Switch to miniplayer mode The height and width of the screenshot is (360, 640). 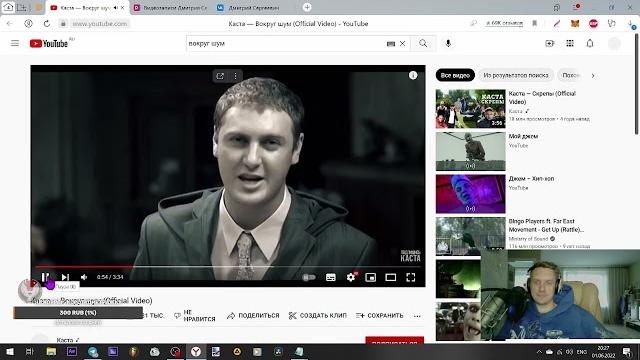pos(371,278)
